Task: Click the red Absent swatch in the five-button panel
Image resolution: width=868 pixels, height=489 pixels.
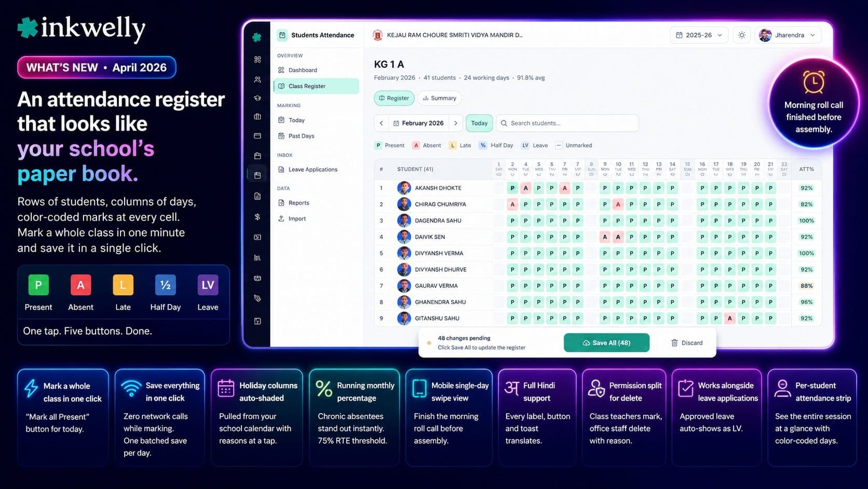Action: pyautogui.click(x=80, y=285)
